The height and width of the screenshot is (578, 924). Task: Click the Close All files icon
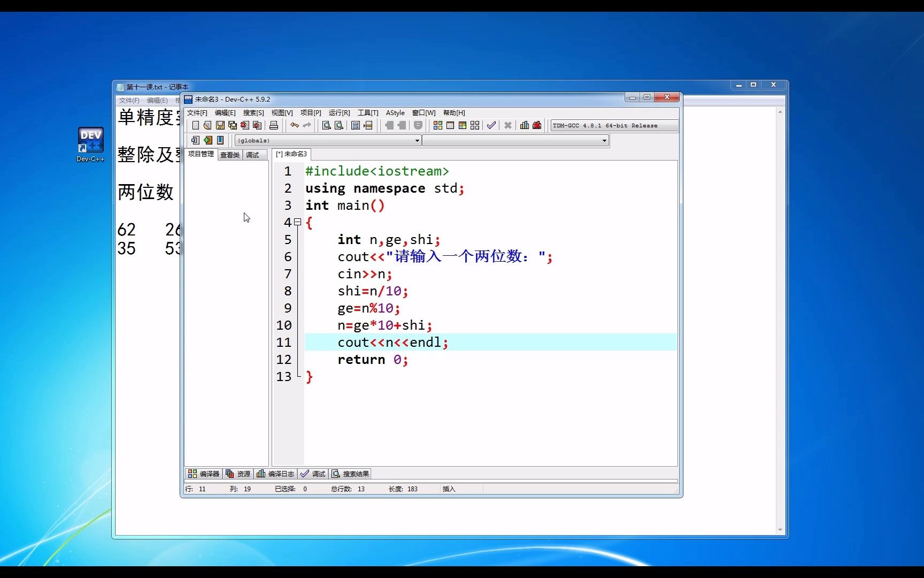257,125
